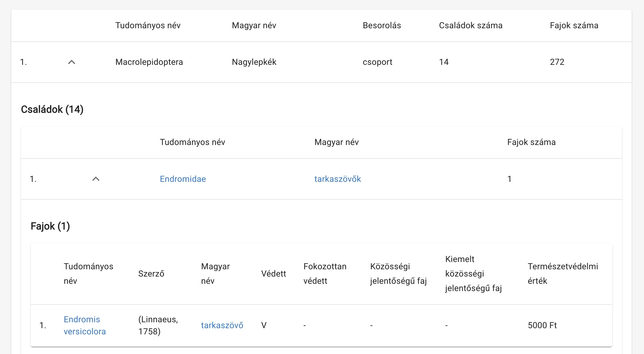Open the Endromis versicolora species link

[x=85, y=325]
